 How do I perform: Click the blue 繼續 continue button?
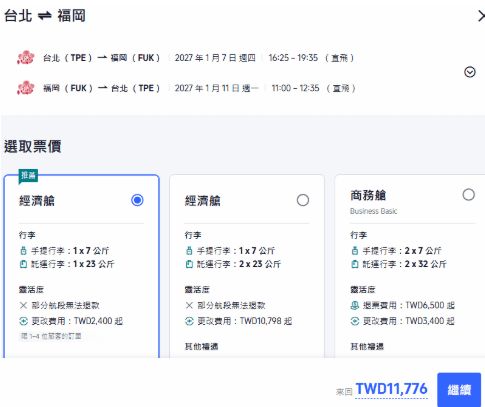[459, 390]
